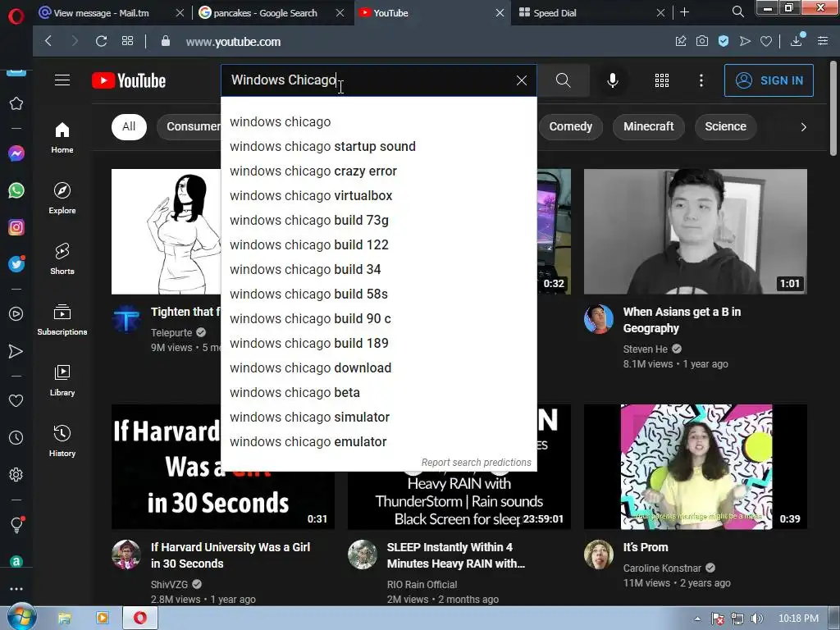Open sidebar three-dot more options

coord(16,588)
